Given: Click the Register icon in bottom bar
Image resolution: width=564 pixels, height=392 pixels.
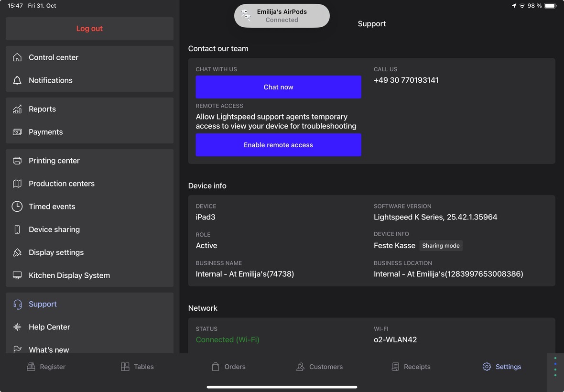Looking at the screenshot, I should pos(31,367).
